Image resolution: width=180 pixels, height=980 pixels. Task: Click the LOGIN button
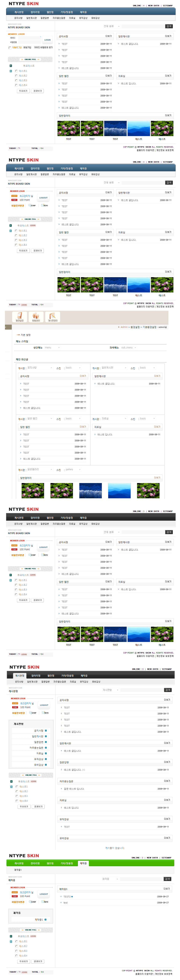[x=47, y=40]
